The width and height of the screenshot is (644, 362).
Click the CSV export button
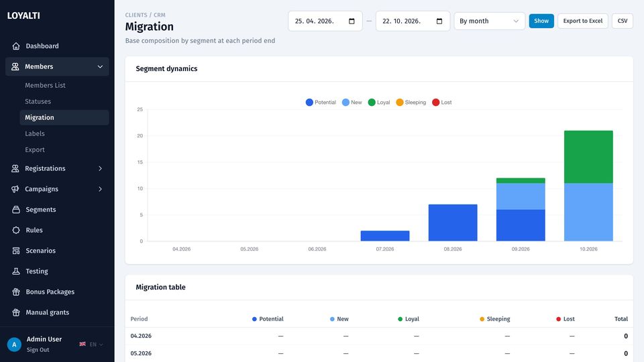point(623,21)
